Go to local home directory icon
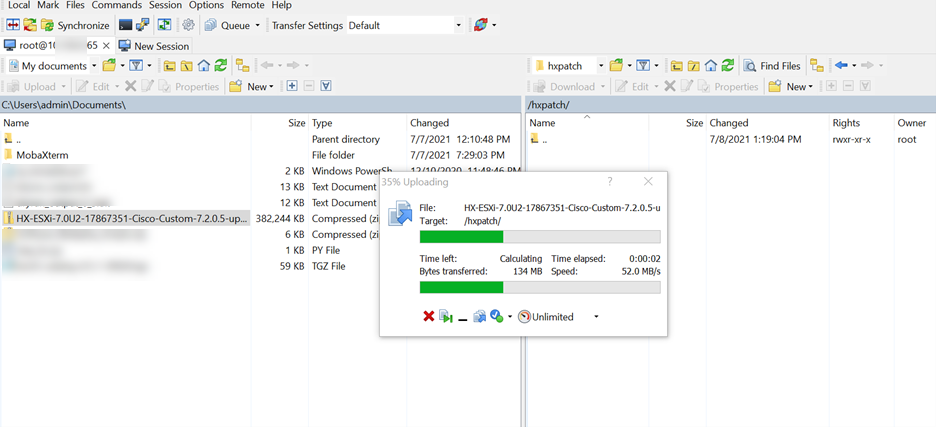Image resolution: width=936 pixels, height=427 pixels. (x=204, y=66)
